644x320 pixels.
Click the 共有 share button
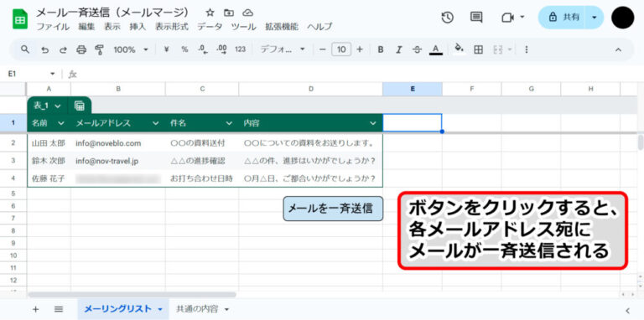(565, 18)
